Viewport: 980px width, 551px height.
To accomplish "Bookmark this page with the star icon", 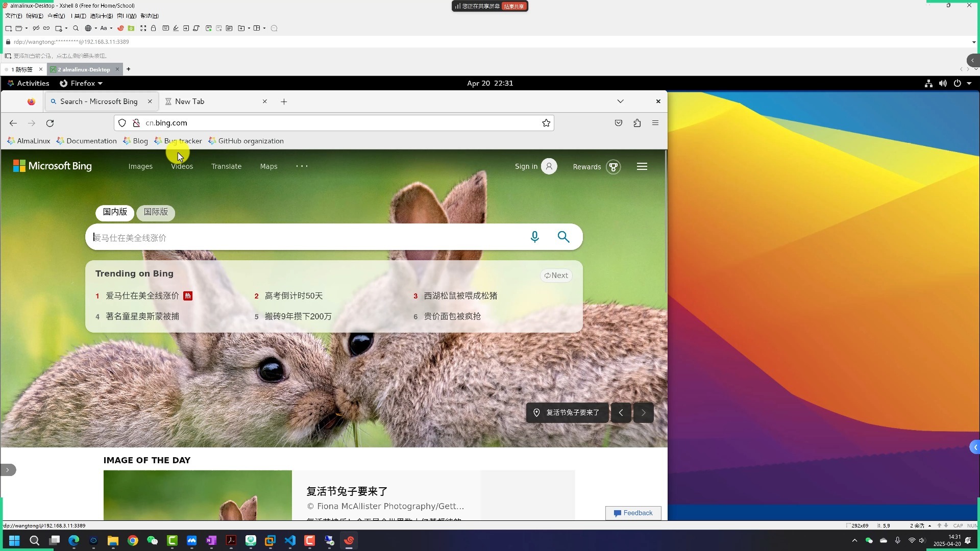I will (546, 123).
